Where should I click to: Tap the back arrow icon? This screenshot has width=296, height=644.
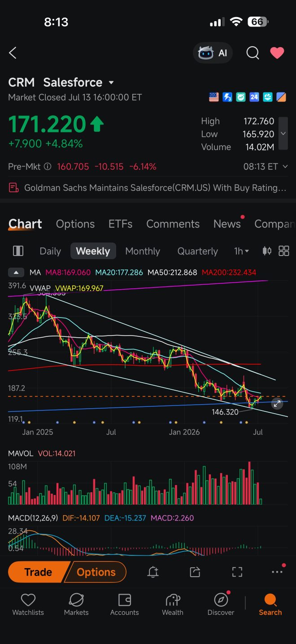click(13, 53)
